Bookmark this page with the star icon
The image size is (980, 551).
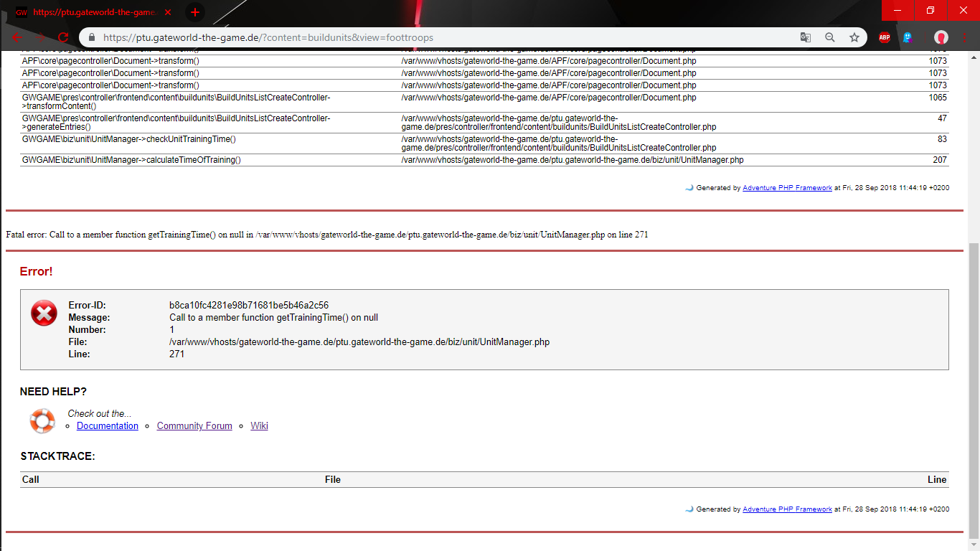coord(854,37)
